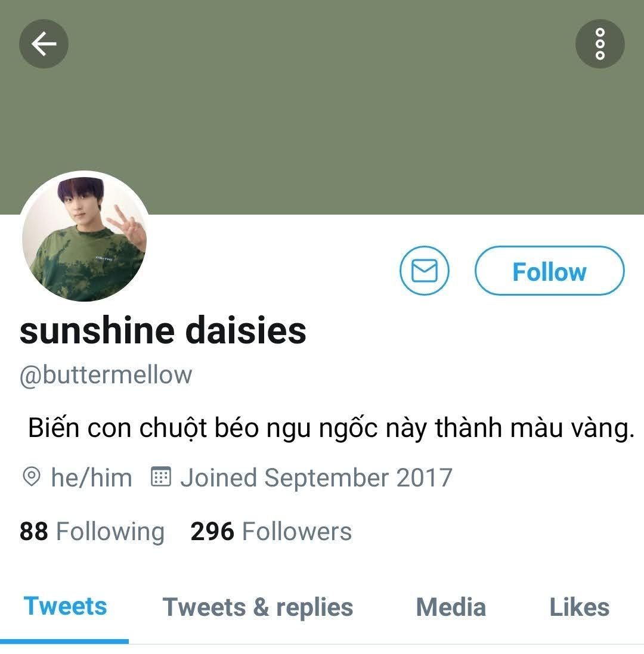
Task: Open the three-dot overflow menu
Action: coord(600,44)
